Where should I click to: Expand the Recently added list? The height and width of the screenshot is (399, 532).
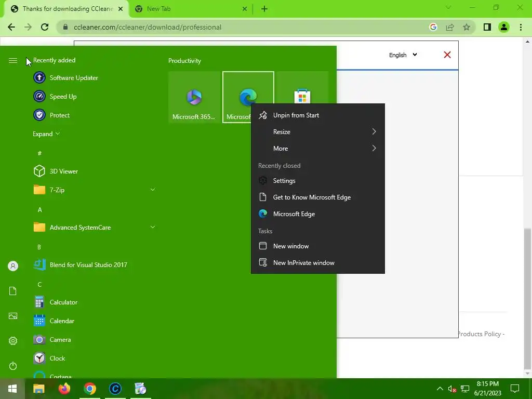point(46,134)
